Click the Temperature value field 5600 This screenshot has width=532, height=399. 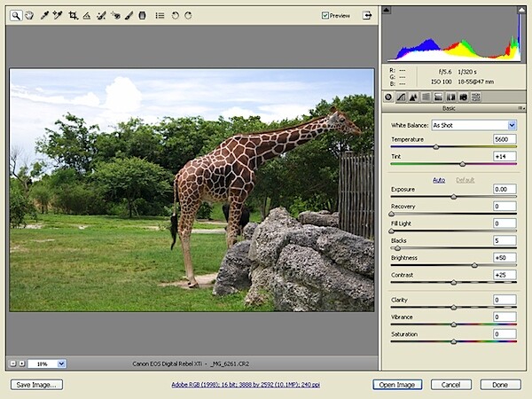pos(505,139)
